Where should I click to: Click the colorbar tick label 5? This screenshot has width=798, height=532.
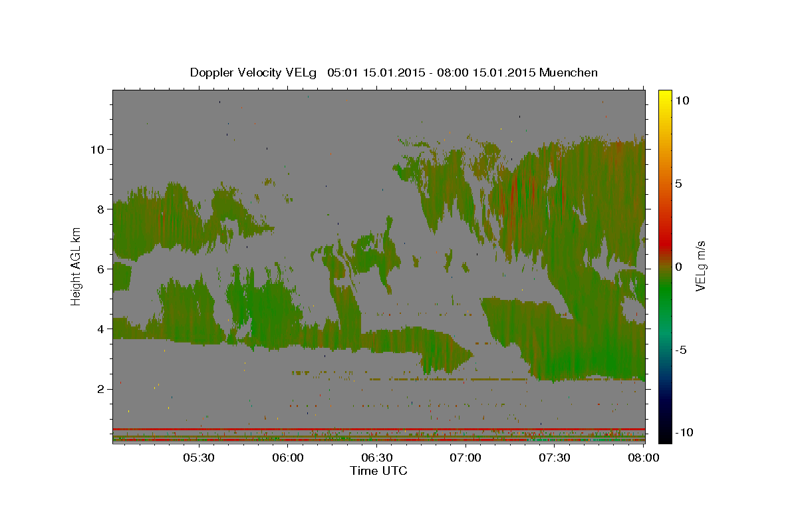pyautogui.click(x=679, y=184)
